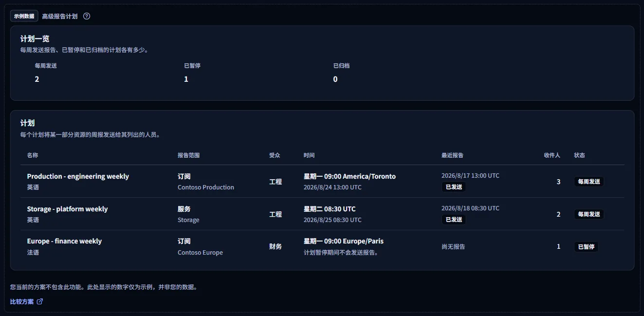Click the 2026/8/25 08:30 UTC next run
The width and height of the screenshot is (644, 316).
pyautogui.click(x=332, y=220)
